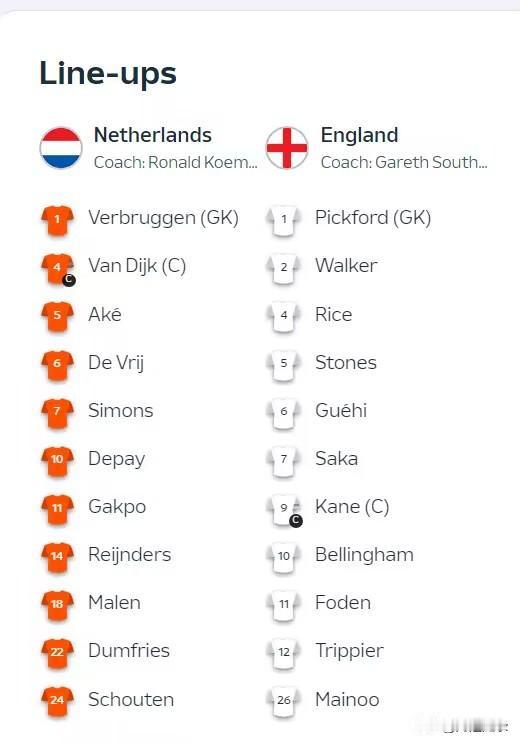Open the Netherlands team heading
The width and height of the screenshot is (520, 744).
pos(153,135)
